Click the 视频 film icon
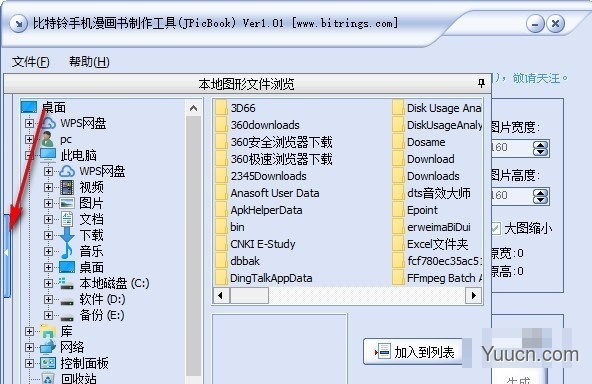The image size is (592, 384). (x=67, y=187)
